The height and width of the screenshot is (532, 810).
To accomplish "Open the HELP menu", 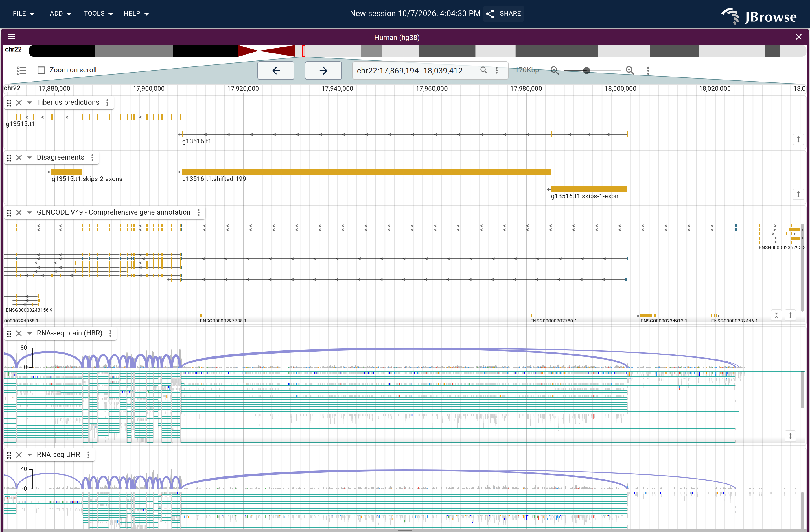I will (x=136, y=14).
